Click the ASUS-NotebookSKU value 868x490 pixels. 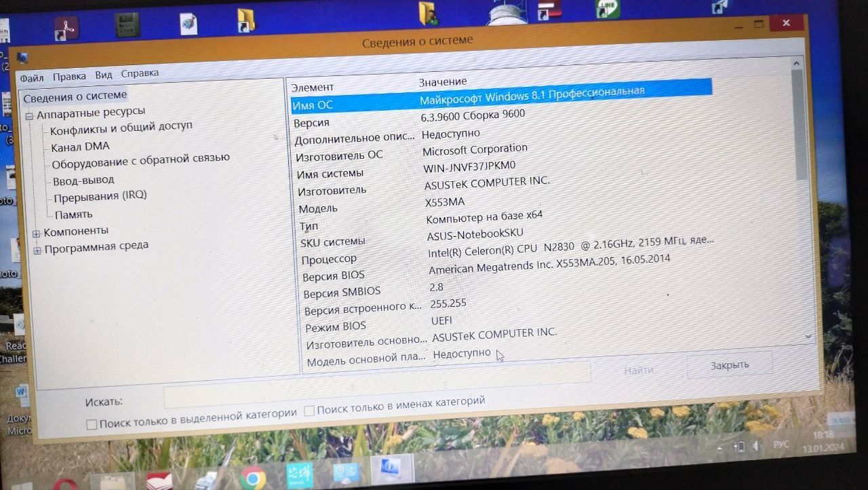(475, 235)
